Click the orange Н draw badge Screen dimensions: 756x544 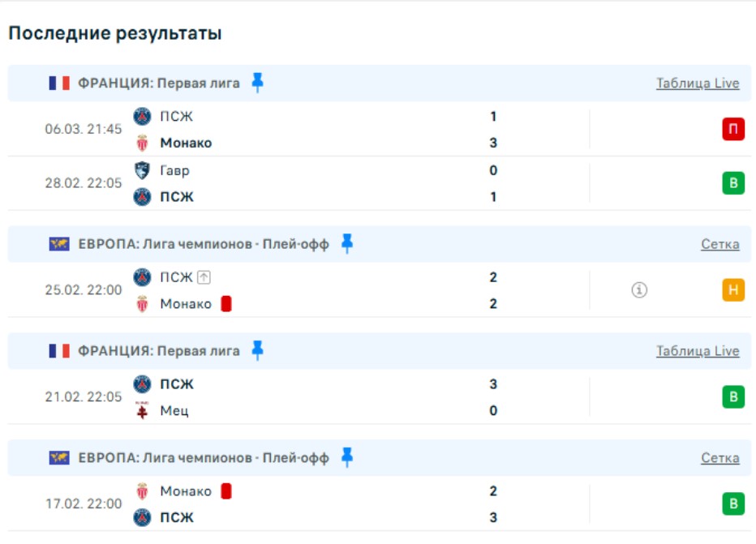tap(733, 290)
